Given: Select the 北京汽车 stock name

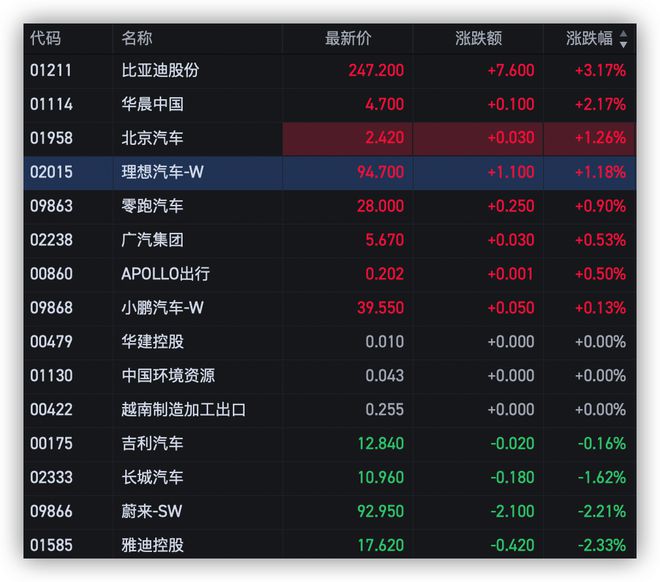Looking at the screenshot, I should tap(152, 138).
